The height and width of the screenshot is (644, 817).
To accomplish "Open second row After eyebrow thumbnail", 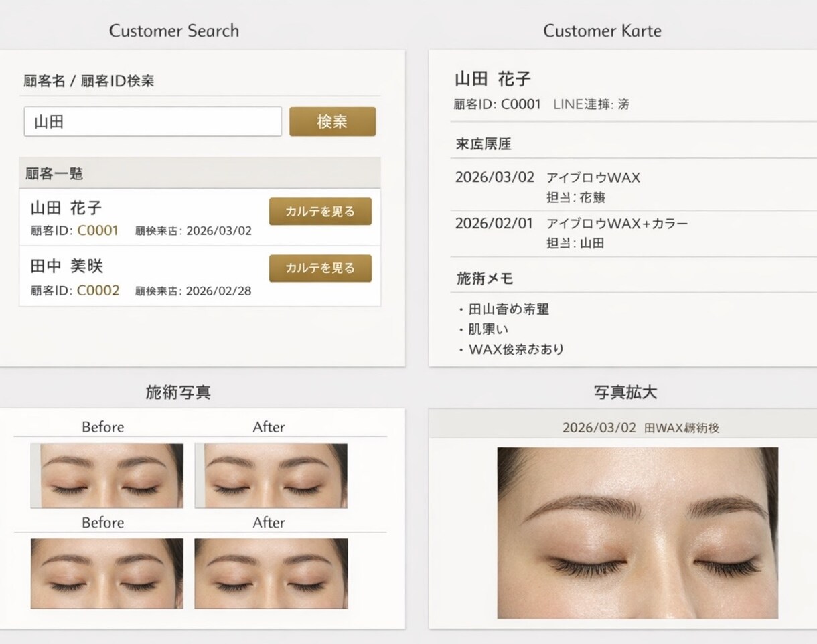I will [271, 573].
